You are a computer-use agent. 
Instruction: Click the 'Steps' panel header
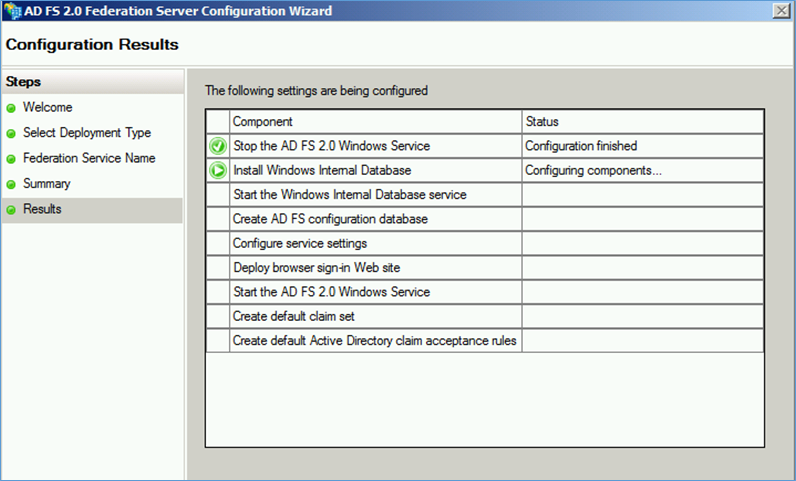pyautogui.click(x=92, y=81)
